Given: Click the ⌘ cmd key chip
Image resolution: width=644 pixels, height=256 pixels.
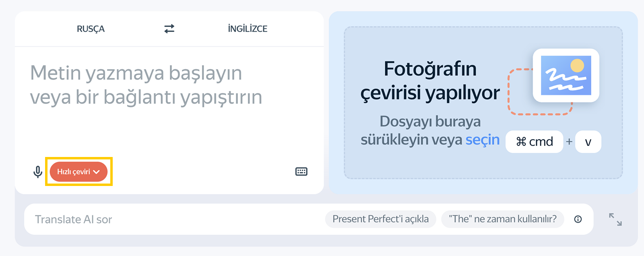Looking at the screenshot, I should point(534,142).
